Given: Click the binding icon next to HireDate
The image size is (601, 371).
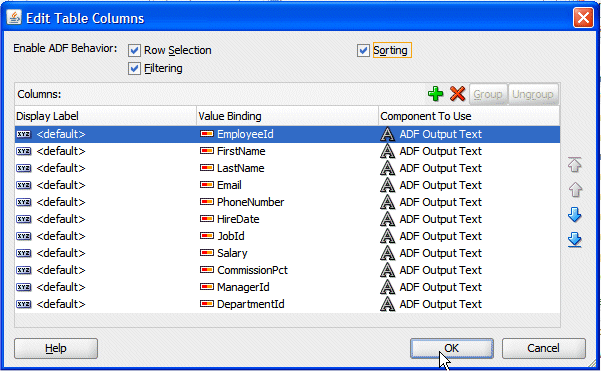Looking at the screenshot, I should (x=207, y=219).
